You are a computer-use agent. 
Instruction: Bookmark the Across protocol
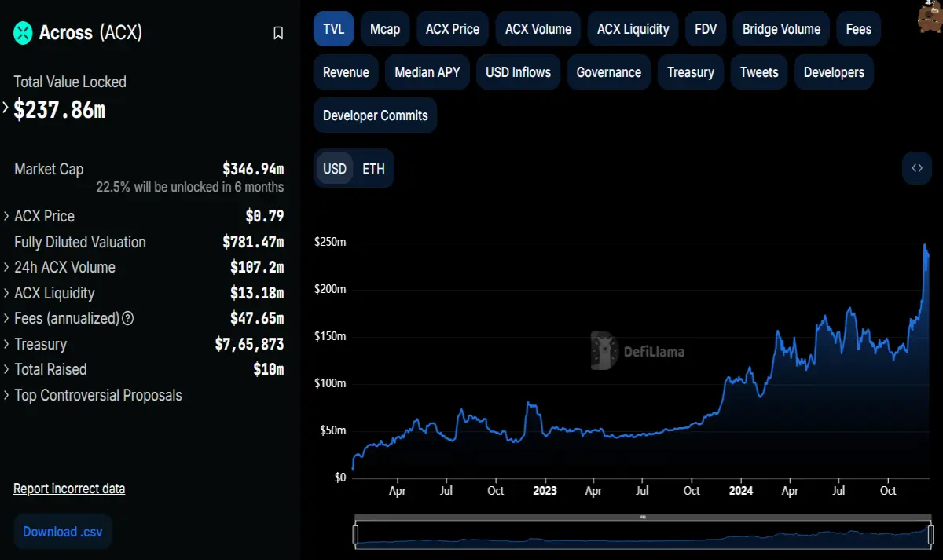[x=278, y=33]
